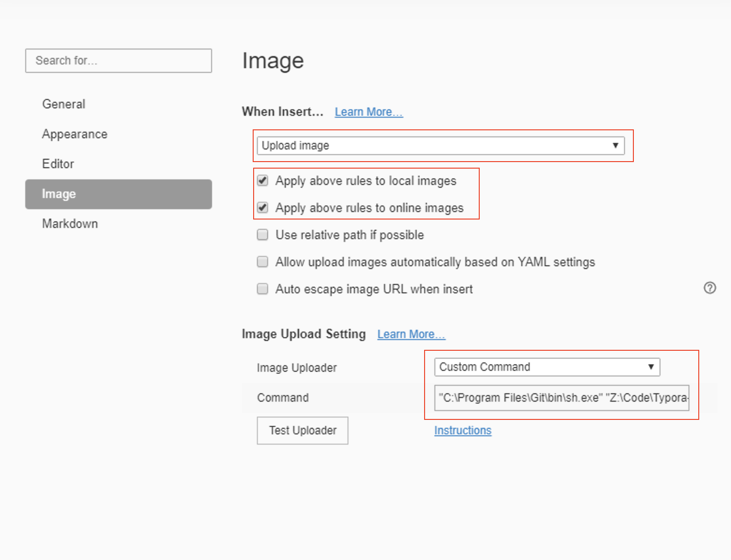Open the Instructions link
731x560 pixels.
[x=463, y=430]
